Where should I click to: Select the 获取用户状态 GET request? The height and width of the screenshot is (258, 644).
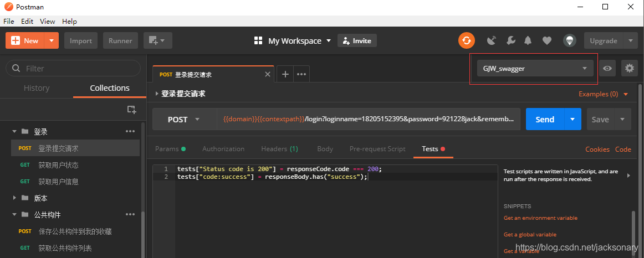(58, 165)
